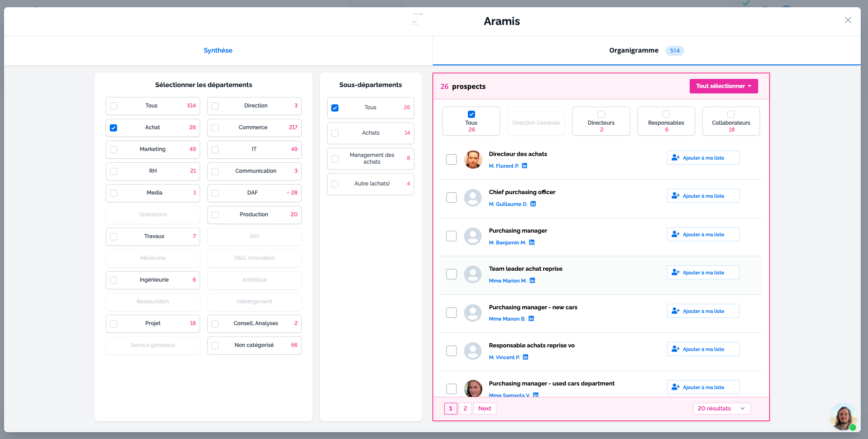Open LinkedIn icon for M. Florent P.

(x=525, y=166)
